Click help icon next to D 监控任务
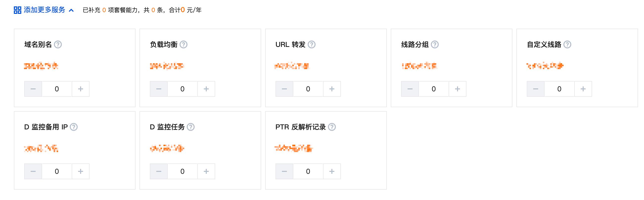 (191, 127)
